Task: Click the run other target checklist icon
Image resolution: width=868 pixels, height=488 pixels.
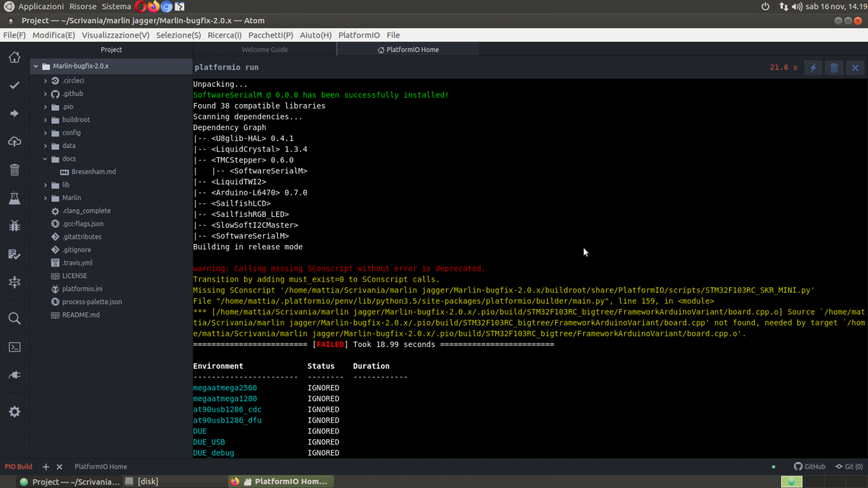Action: click(14, 254)
